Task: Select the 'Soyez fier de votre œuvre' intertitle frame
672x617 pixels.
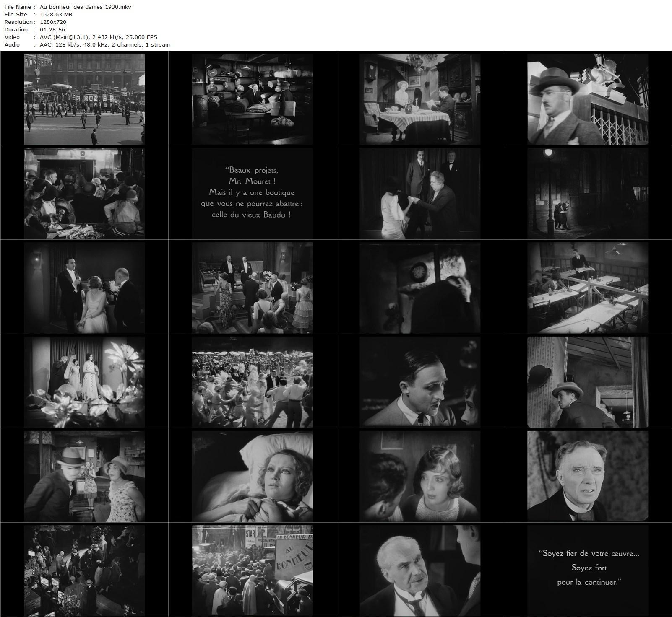Action: (x=588, y=570)
